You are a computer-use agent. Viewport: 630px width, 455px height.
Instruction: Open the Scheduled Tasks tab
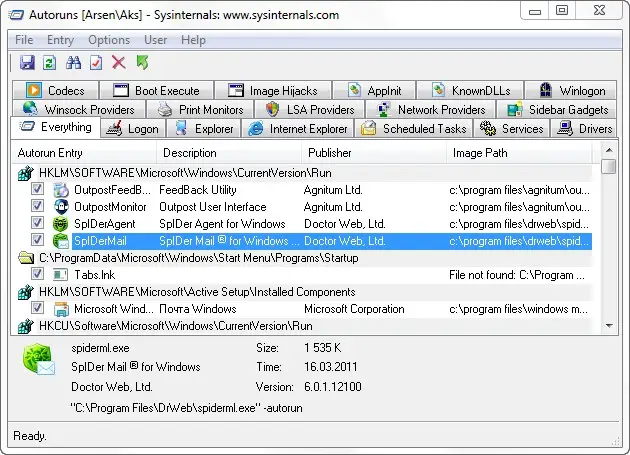pyautogui.click(x=413, y=129)
